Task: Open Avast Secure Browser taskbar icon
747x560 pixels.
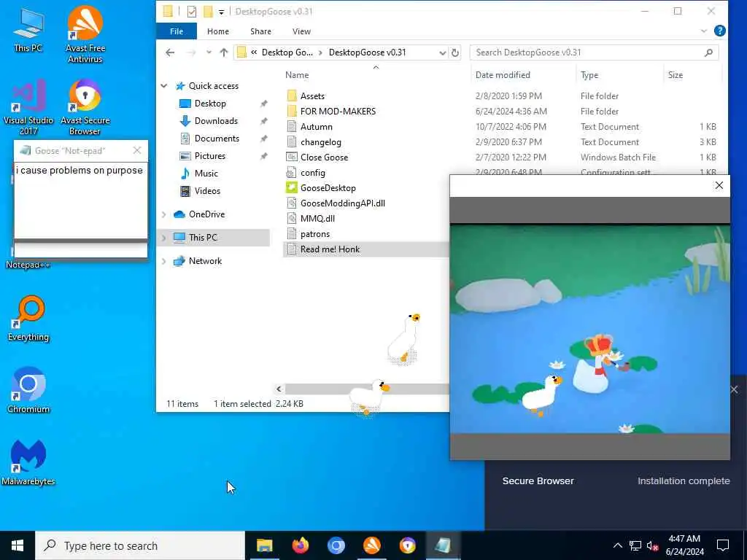Action: click(407, 545)
